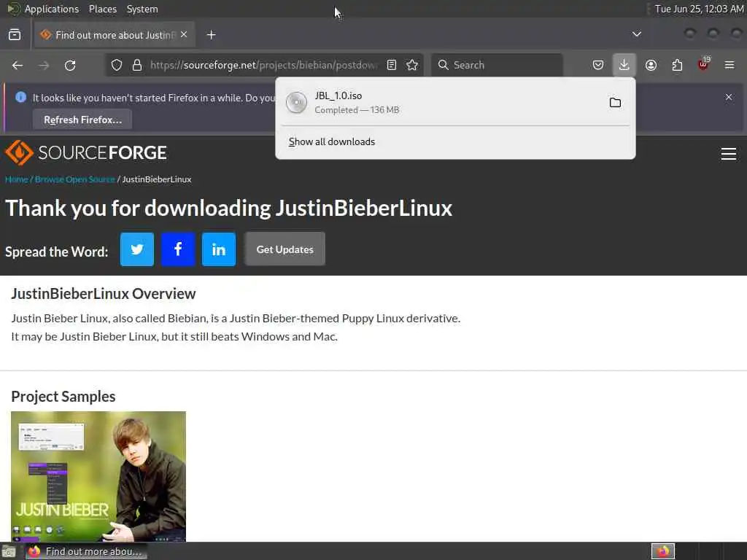
Task: Open the Extensions puzzle icon
Action: [x=677, y=65]
